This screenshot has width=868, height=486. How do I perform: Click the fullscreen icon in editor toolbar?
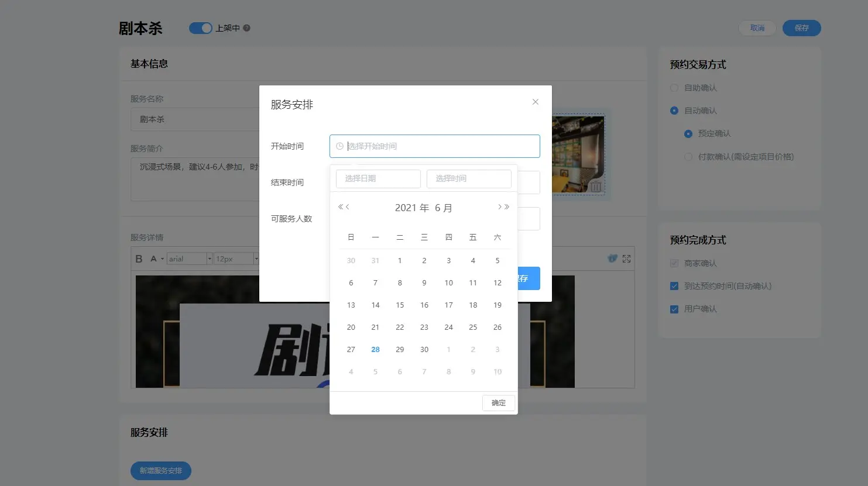(x=626, y=258)
